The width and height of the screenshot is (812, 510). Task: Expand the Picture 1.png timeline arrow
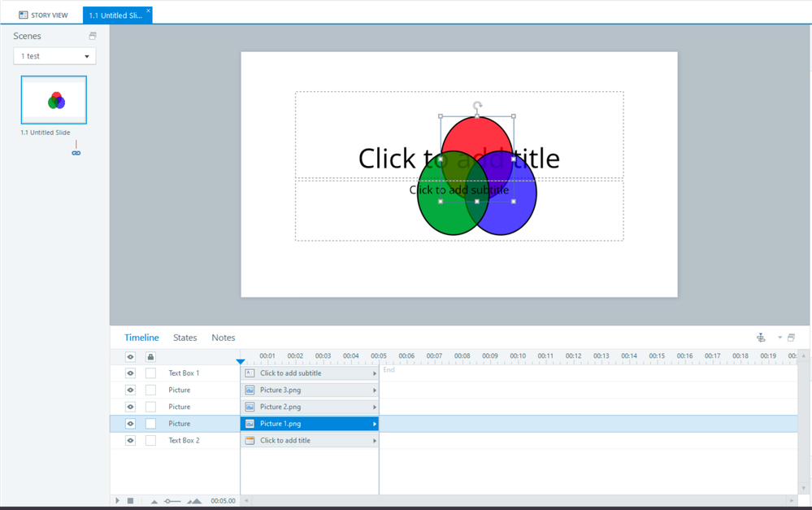(x=375, y=424)
